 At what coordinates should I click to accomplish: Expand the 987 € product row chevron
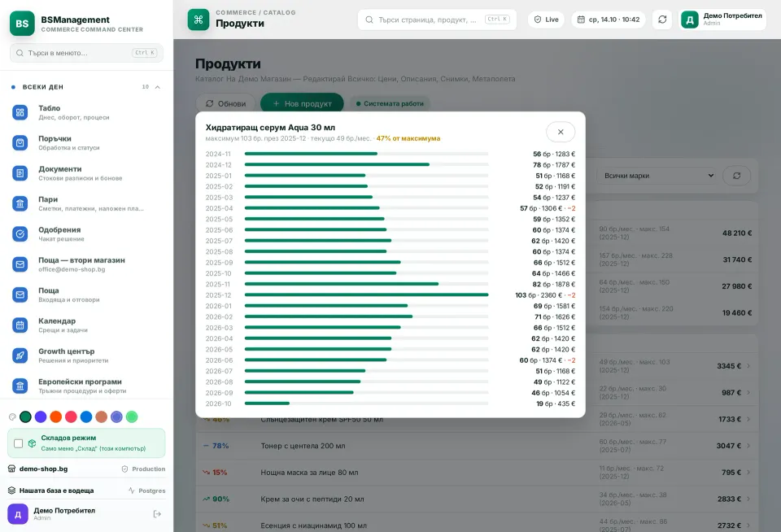point(748,393)
